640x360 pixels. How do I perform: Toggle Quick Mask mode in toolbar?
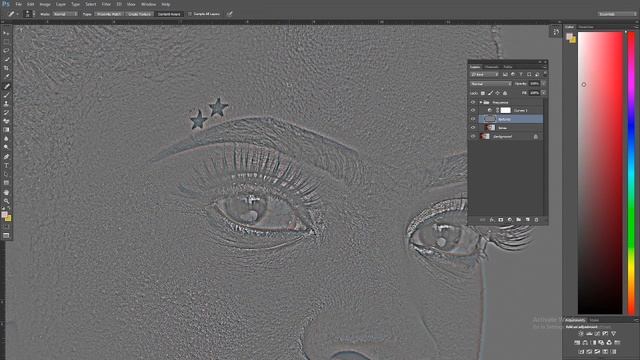coord(6,227)
